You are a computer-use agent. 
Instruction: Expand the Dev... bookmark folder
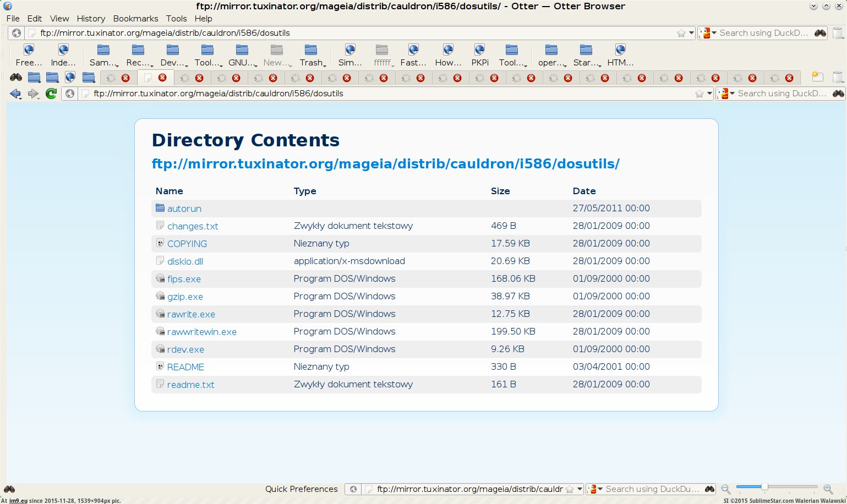coord(173,56)
